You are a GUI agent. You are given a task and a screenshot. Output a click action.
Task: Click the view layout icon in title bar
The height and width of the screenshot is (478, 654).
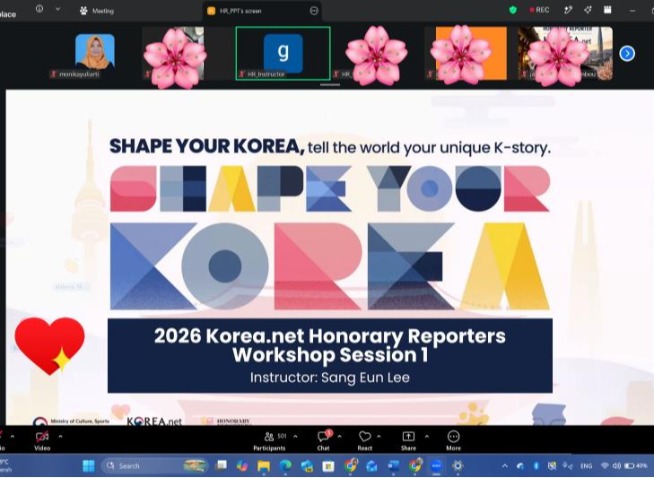[608, 10]
